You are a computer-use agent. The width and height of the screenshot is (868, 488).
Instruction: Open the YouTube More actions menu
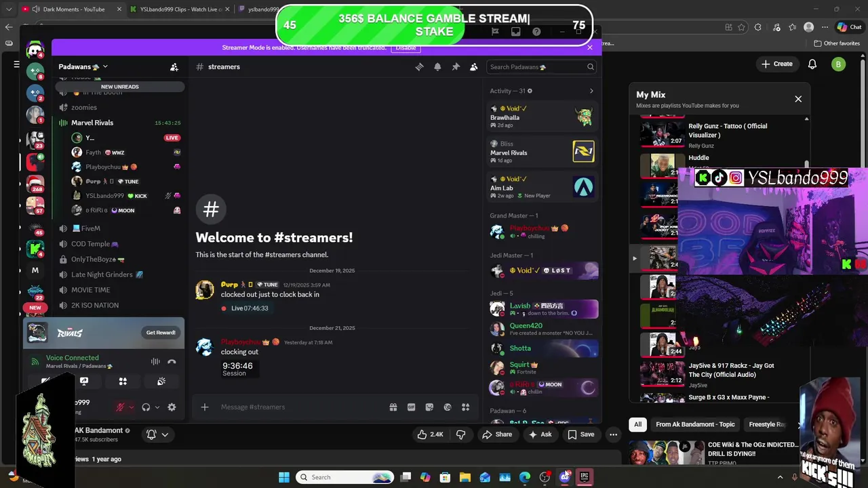click(613, 434)
